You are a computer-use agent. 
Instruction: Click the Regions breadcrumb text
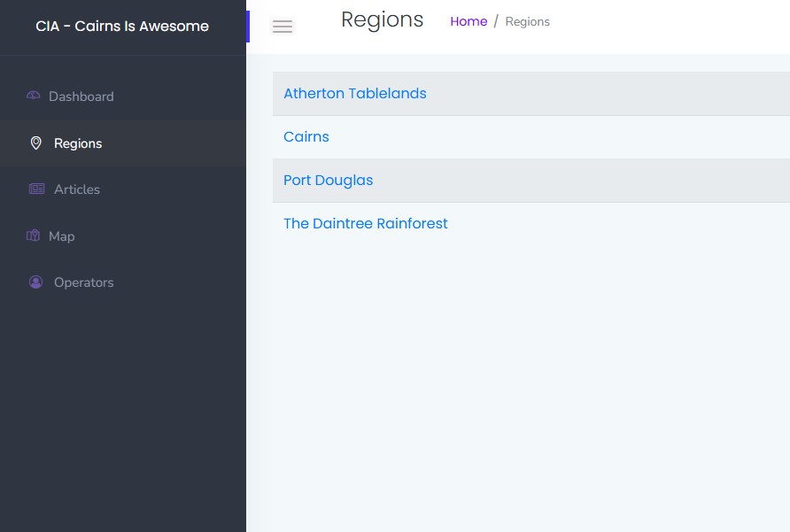(528, 21)
